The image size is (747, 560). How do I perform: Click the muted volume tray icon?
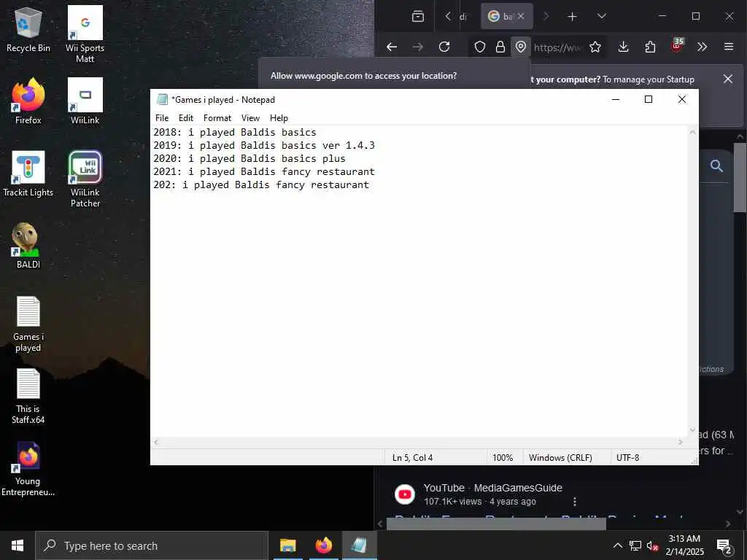653,545
